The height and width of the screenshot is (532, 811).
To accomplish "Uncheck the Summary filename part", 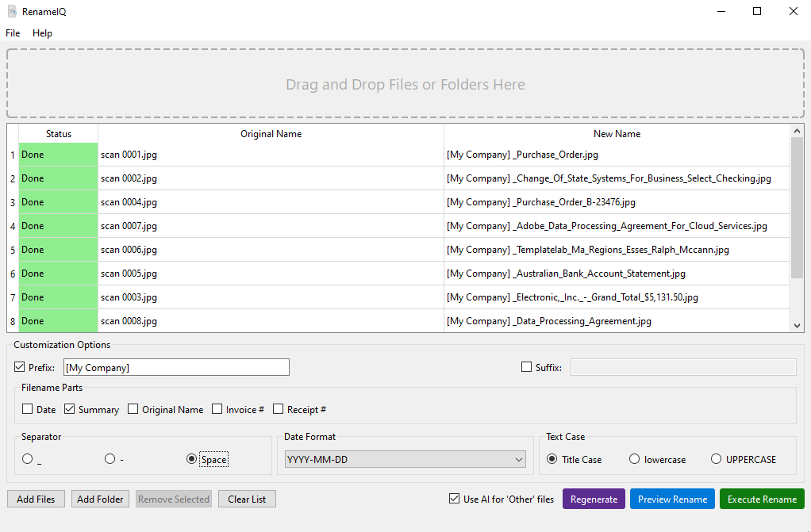I will [70, 410].
